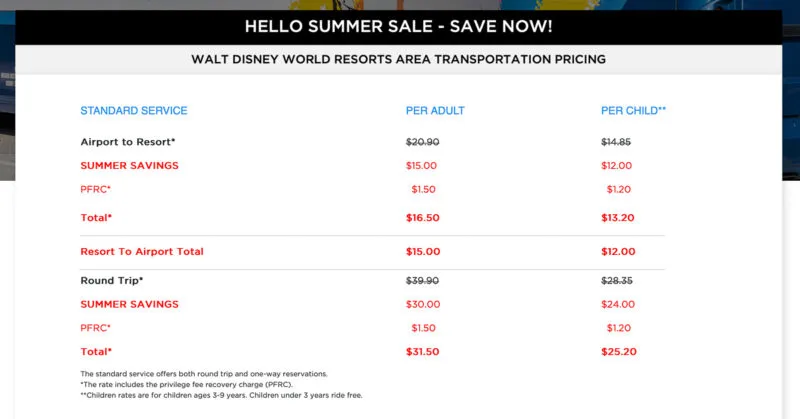Click the Hello Summer Sale banner
The image size is (800, 419).
tap(398, 27)
